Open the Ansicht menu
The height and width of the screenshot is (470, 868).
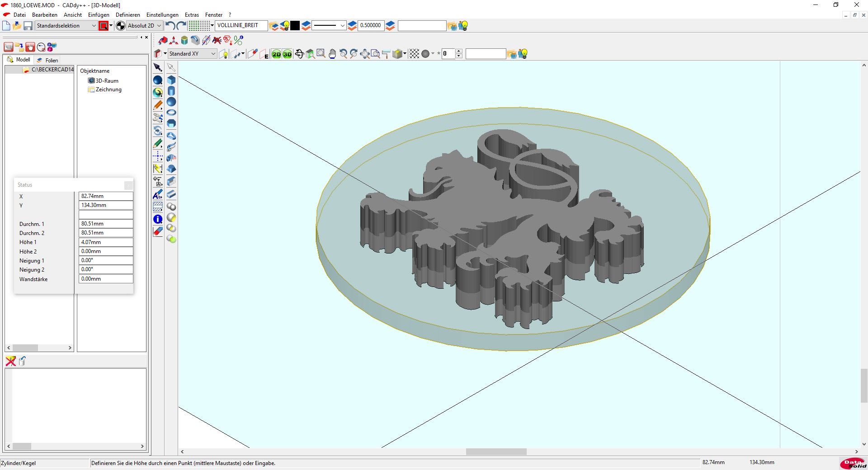(73, 15)
